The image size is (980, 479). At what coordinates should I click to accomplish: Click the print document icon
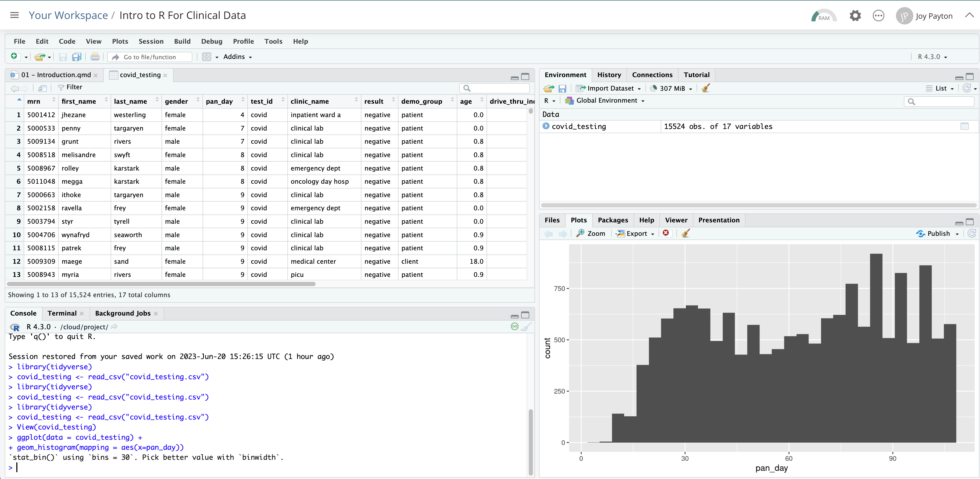tap(95, 57)
